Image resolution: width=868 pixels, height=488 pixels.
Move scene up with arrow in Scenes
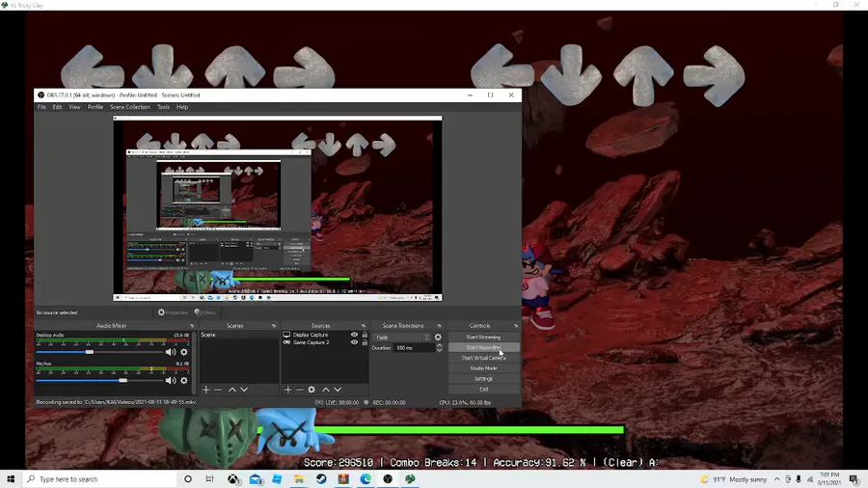pos(231,390)
